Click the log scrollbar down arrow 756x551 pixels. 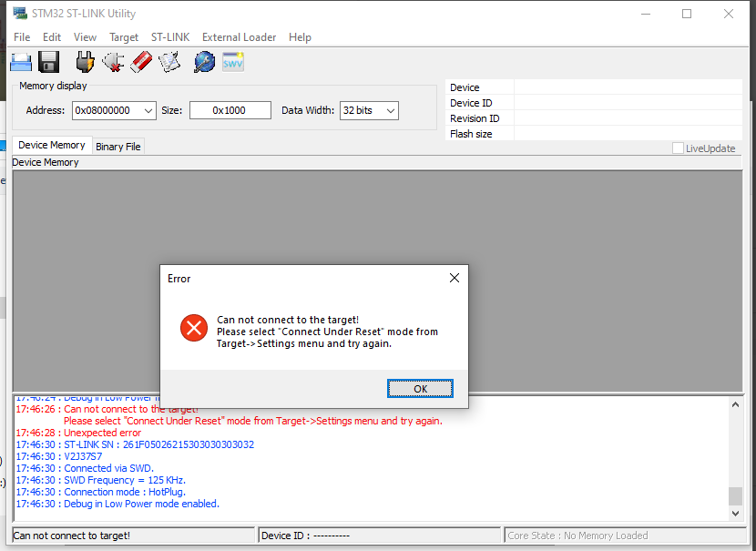(x=735, y=514)
